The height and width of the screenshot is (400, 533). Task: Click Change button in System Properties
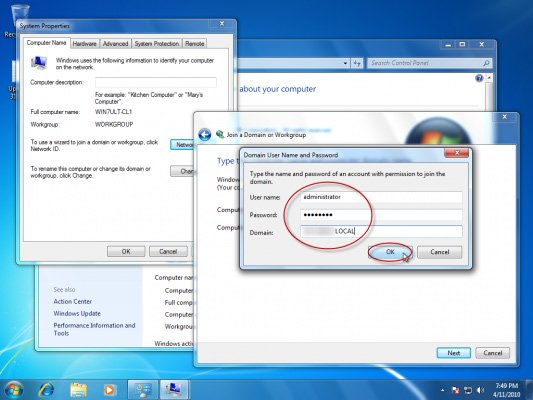coord(182,171)
